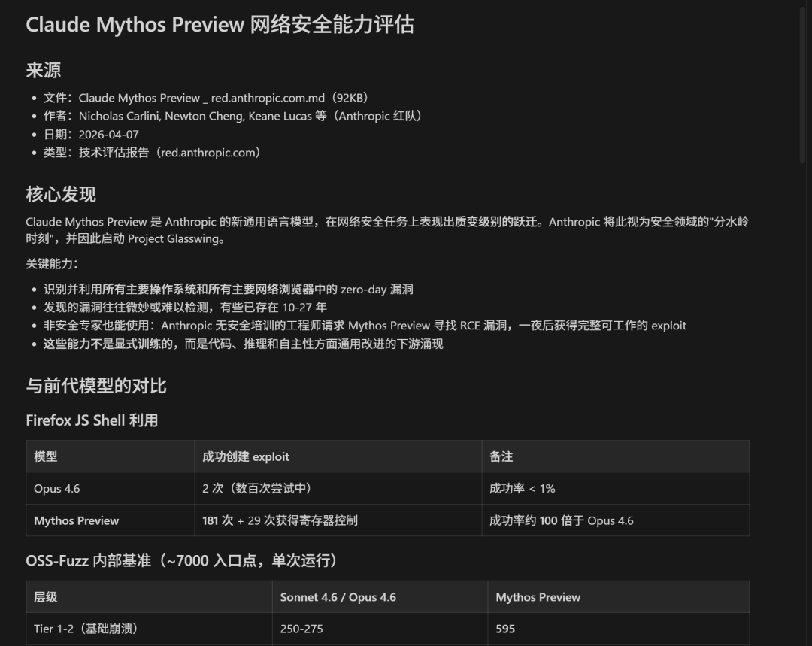Click the "595" table cell
The width and height of the screenshot is (812, 646).
coord(619,629)
